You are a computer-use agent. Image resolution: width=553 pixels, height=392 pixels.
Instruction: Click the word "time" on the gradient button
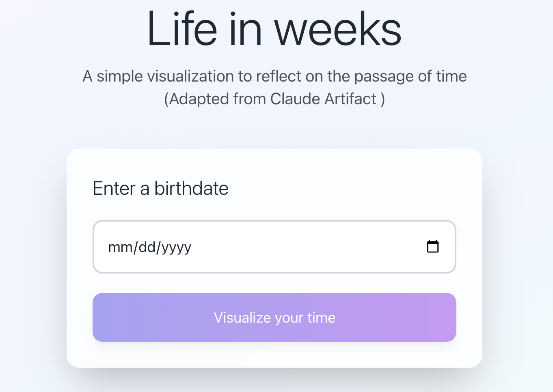(x=322, y=317)
